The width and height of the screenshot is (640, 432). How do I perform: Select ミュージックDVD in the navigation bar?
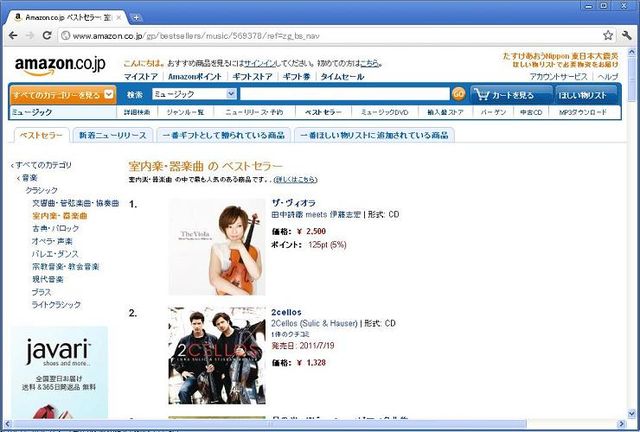coord(384,112)
